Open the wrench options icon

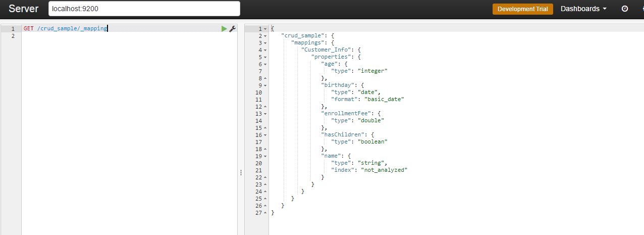233,29
